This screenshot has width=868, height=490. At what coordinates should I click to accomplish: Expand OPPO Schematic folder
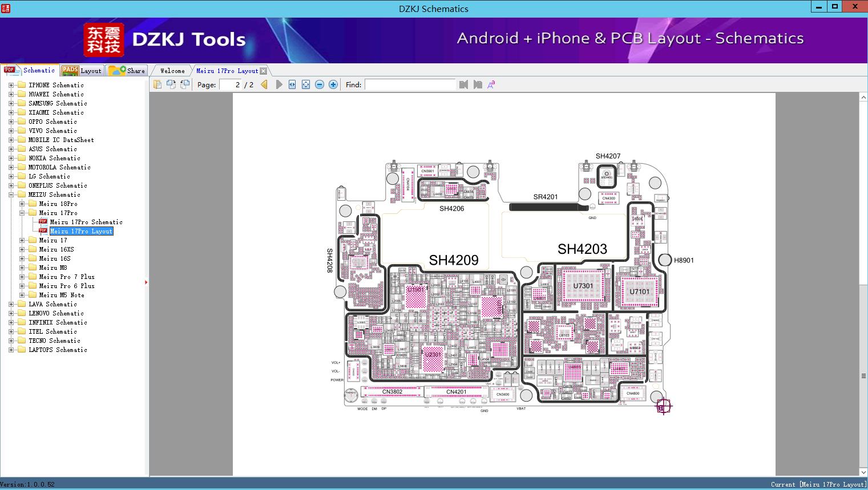pos(11,122)
